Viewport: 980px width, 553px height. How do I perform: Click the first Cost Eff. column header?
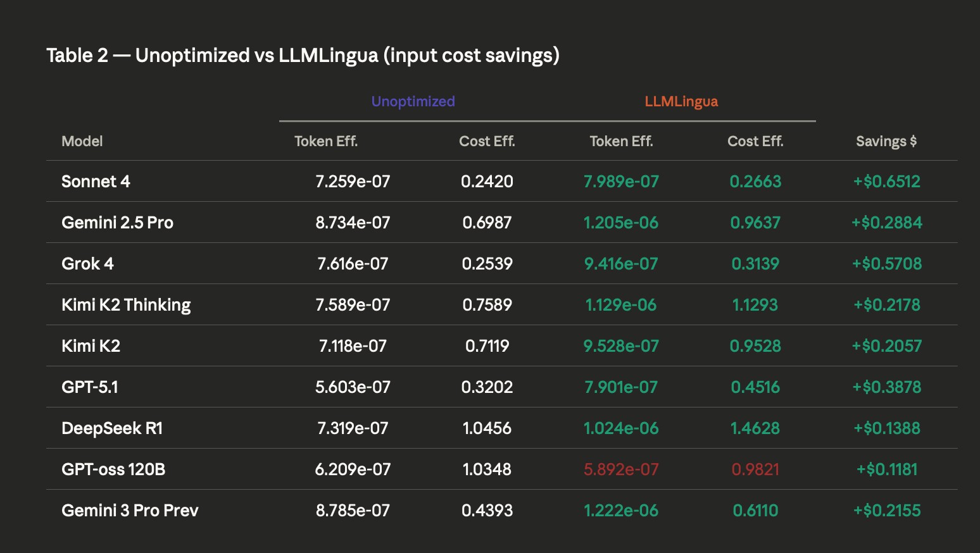tap(487, 141)
